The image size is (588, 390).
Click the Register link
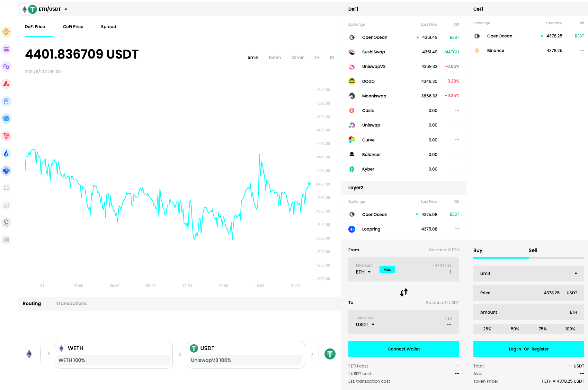(540, 349)
